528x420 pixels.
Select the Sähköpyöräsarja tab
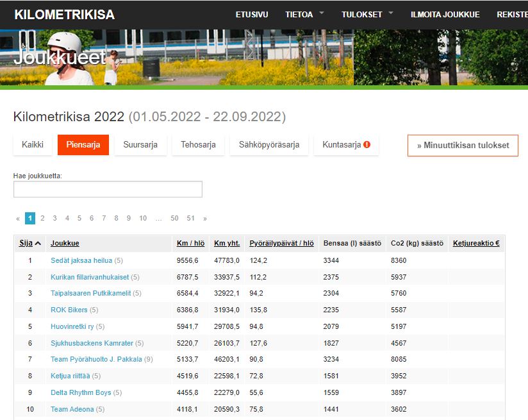(269, 145)
